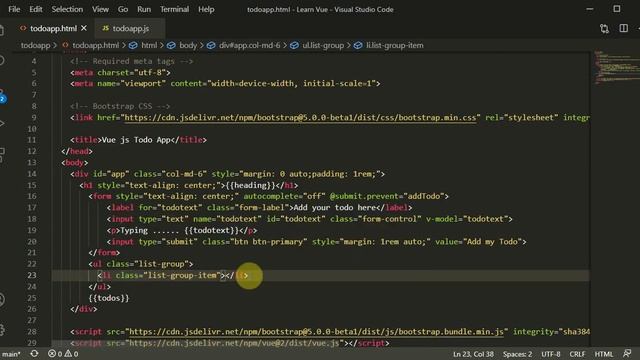Click line number 23 in the gutter
Viewport: 640px width, 360px height.
pos(32,275)
